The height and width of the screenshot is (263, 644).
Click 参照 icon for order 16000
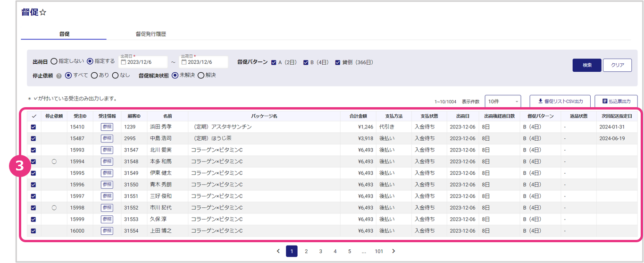click(107, 231)
